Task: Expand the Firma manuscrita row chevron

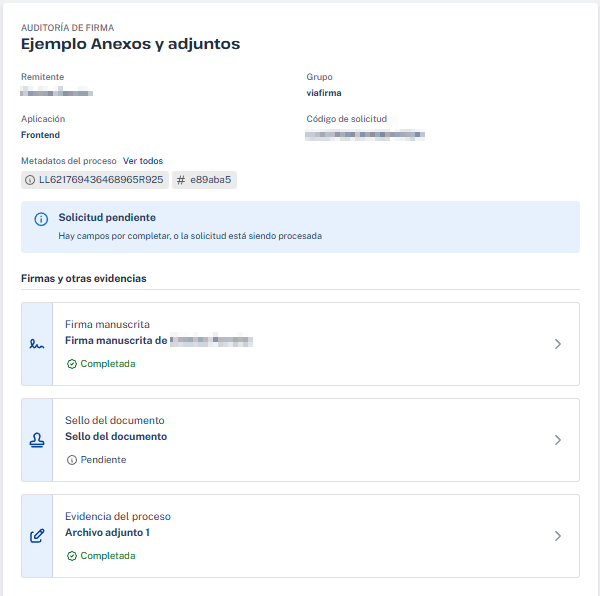Action: click(x=557, y=344)
